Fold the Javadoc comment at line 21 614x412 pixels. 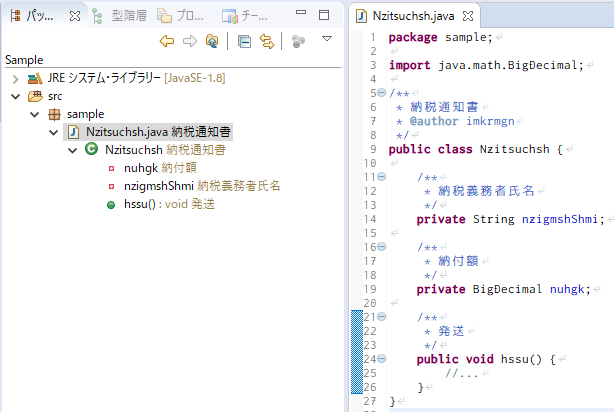click(x=382, y=317)
